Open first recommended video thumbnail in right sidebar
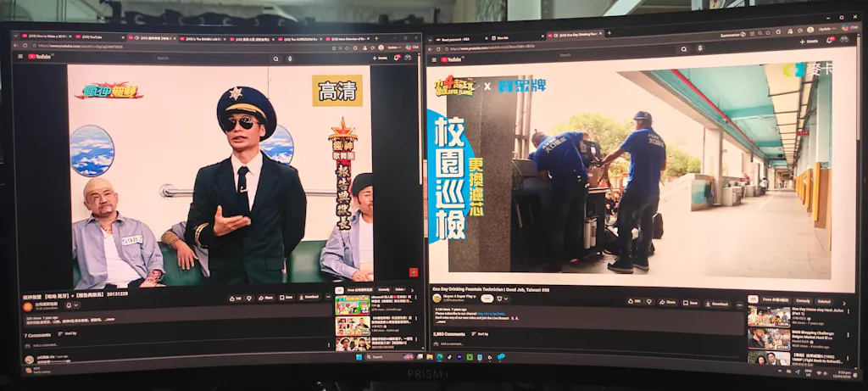Screen dimensions: 868x391 pos(768,316)
